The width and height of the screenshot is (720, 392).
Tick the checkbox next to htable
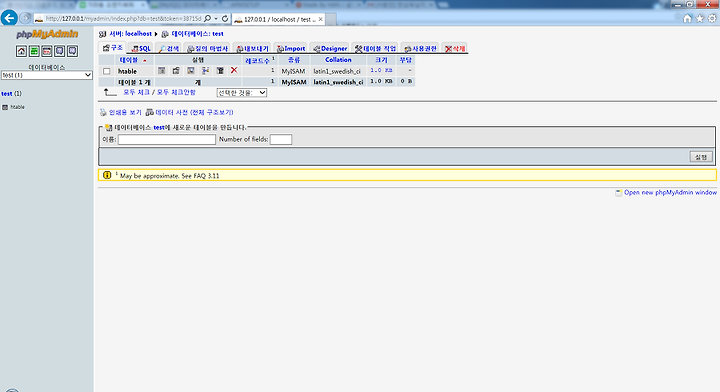tap(107, 71)
